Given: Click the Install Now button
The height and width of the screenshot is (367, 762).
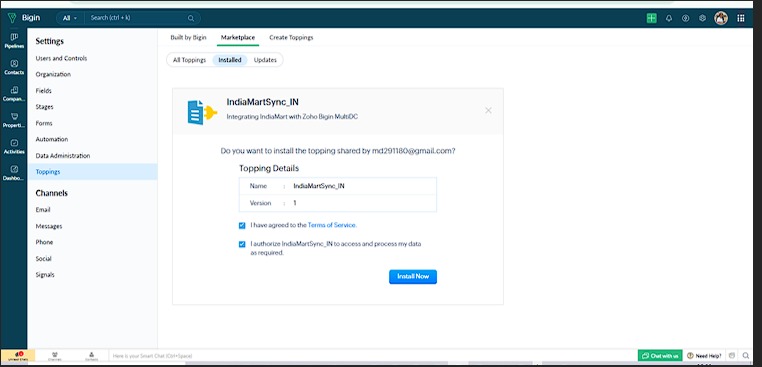Looking at the screenshot, I should 413,277.
